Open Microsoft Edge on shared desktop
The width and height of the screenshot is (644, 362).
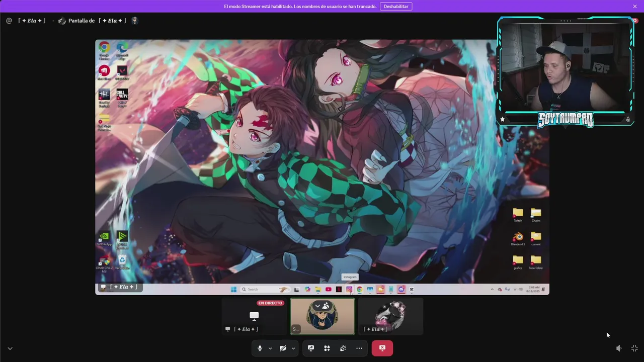point(122,50)
